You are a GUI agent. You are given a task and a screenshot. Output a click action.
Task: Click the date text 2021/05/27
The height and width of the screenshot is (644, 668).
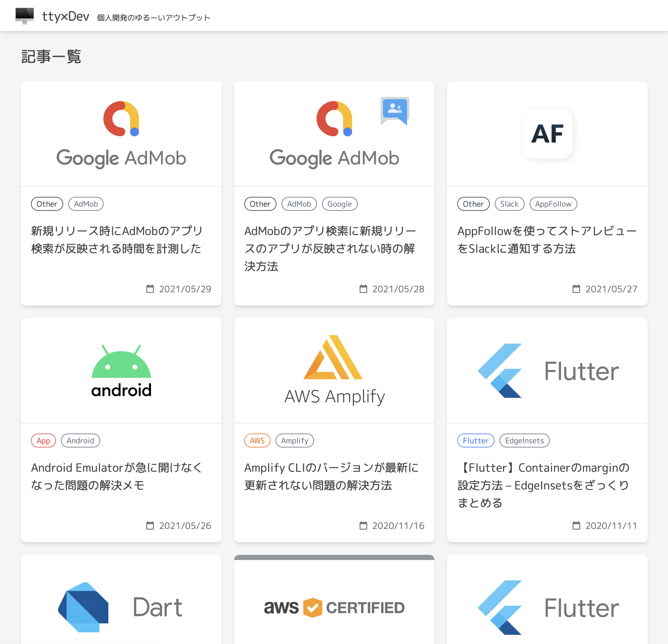point(611,289)
